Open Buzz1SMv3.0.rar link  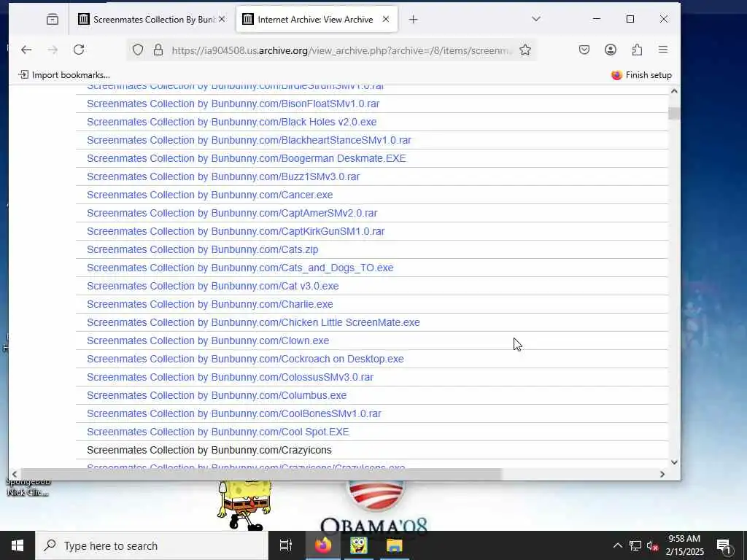pyautogui.click(x=223, y=176)
